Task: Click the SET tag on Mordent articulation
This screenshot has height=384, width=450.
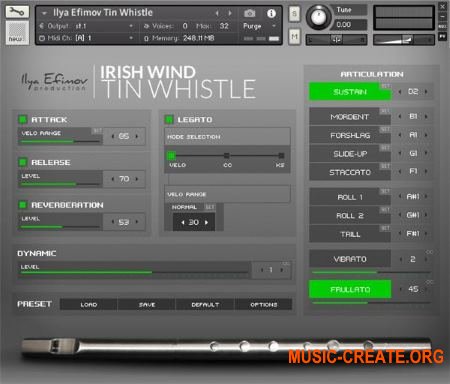Action: (385, 111)
